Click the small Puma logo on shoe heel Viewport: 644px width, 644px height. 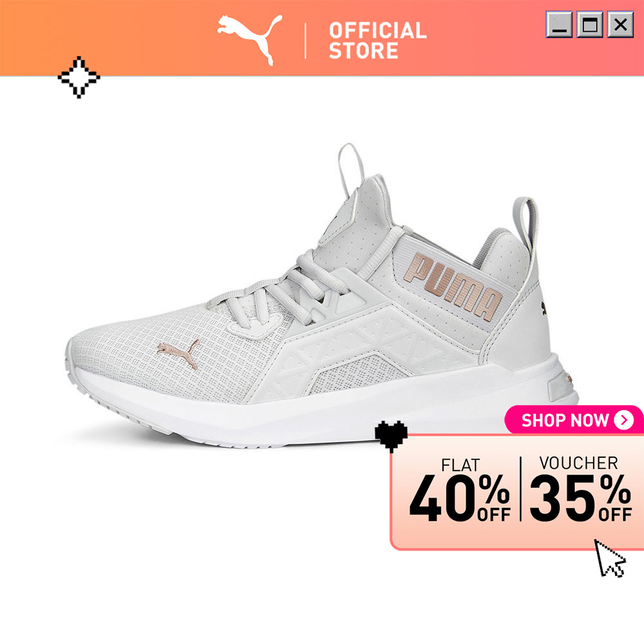tap(544, 308)
